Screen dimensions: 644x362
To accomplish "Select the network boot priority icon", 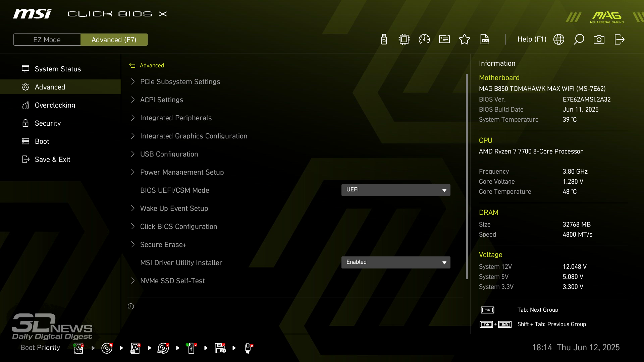I will (x=248, y=349).
